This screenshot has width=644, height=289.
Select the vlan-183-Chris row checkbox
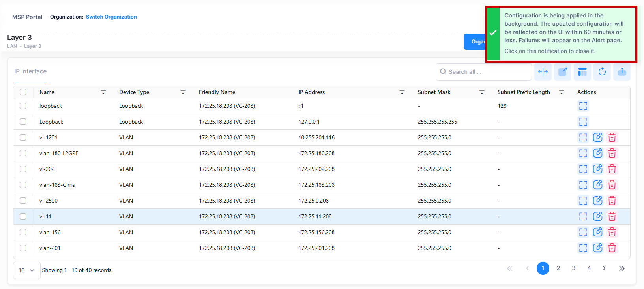[x=23, y=185]
